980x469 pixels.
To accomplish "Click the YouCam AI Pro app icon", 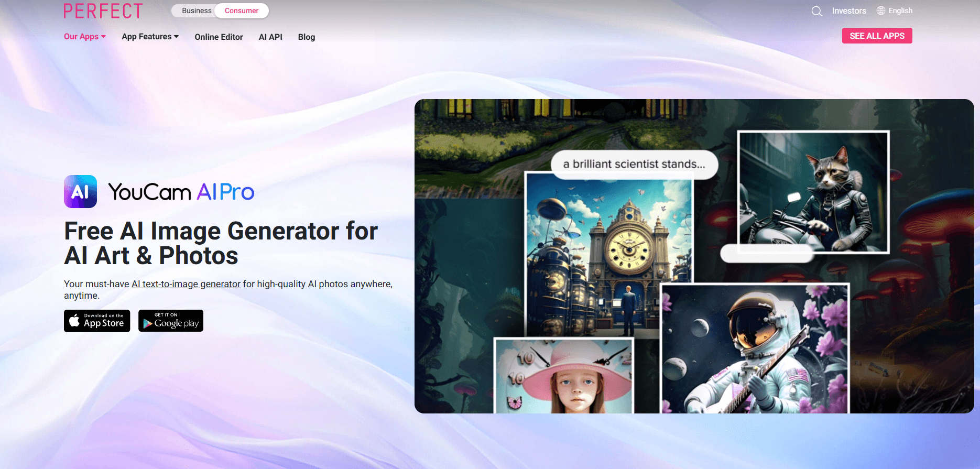I will coord(80,191).
